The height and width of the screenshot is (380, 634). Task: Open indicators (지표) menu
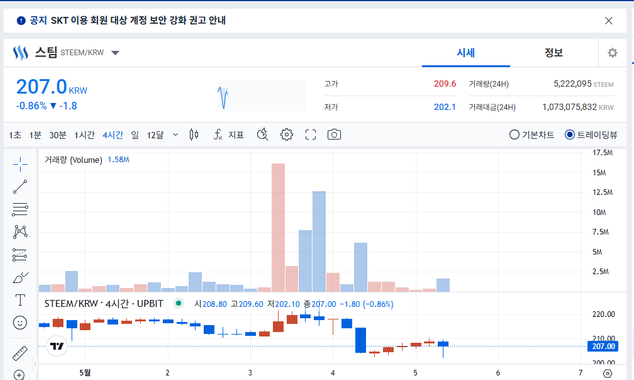(x=229, y=135)
